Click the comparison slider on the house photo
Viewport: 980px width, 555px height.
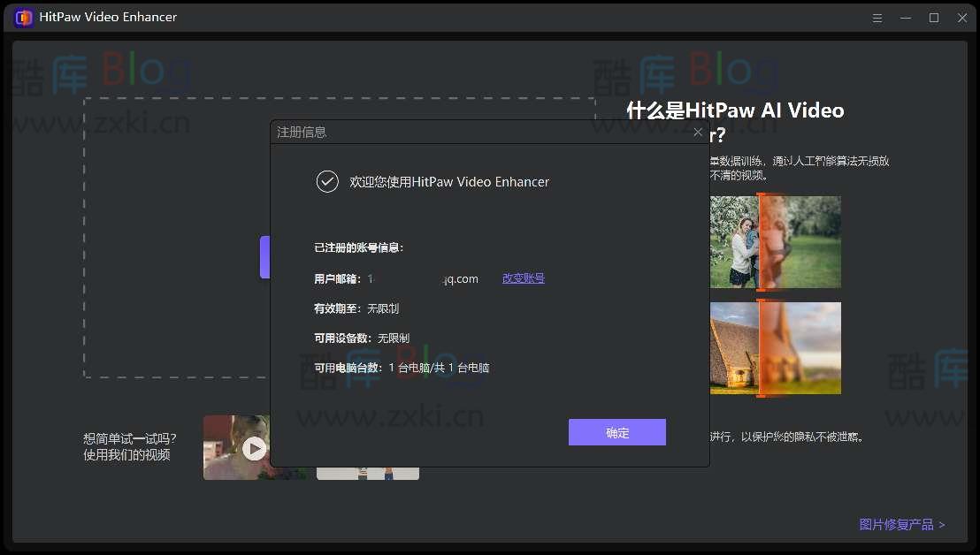pos(762,347)
